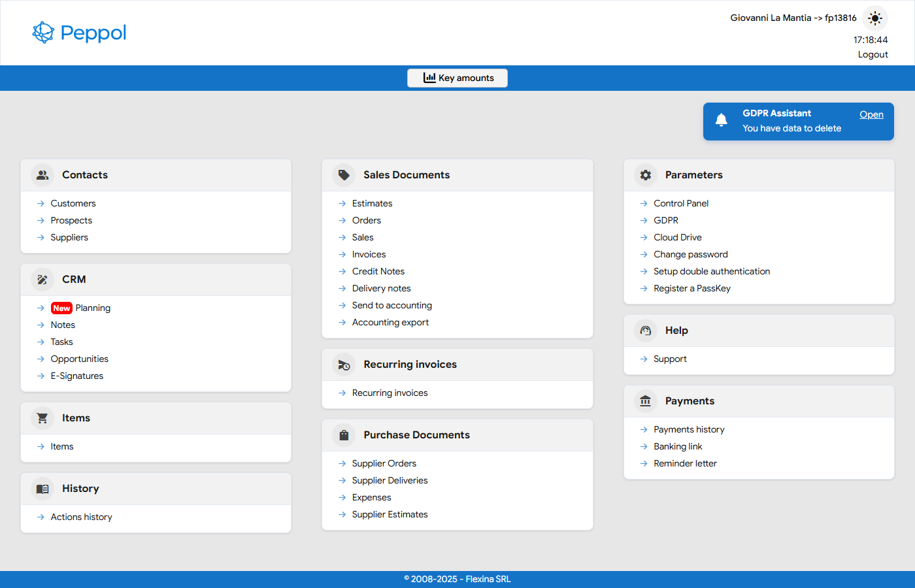Click the arrow icon beside Payments history
Screen dimensions: 915x588
tap(644, 430)
